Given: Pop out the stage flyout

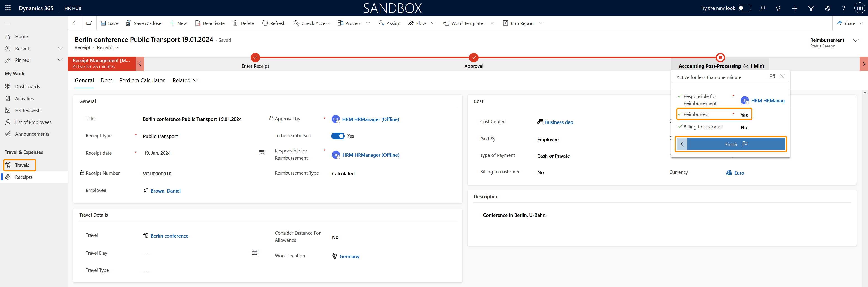Looking at the screenshot, I should [x=772, y=76].
